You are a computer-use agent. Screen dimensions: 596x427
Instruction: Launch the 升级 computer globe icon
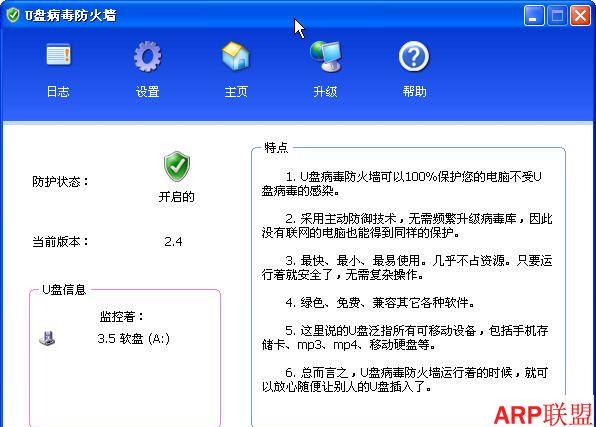325,56
